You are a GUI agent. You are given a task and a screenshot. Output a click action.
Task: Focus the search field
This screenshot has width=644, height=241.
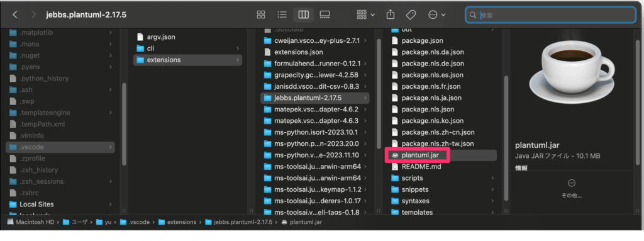click(x=551, y=15)
